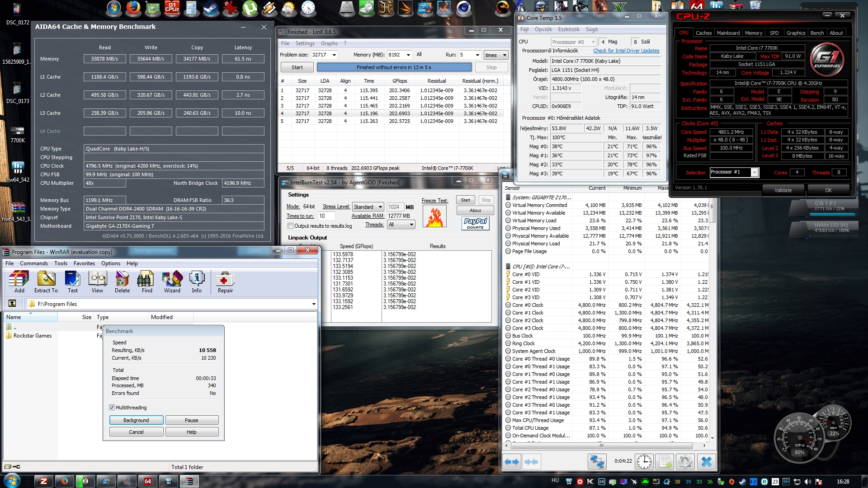Open Graphs menu in LinX
The width and height of the screenshot is (868, 488).
point(329,43)
